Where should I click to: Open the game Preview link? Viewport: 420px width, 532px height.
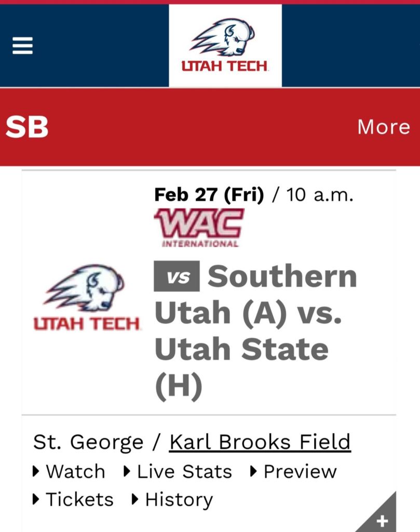pyautogui.click(x=300, y=471)
